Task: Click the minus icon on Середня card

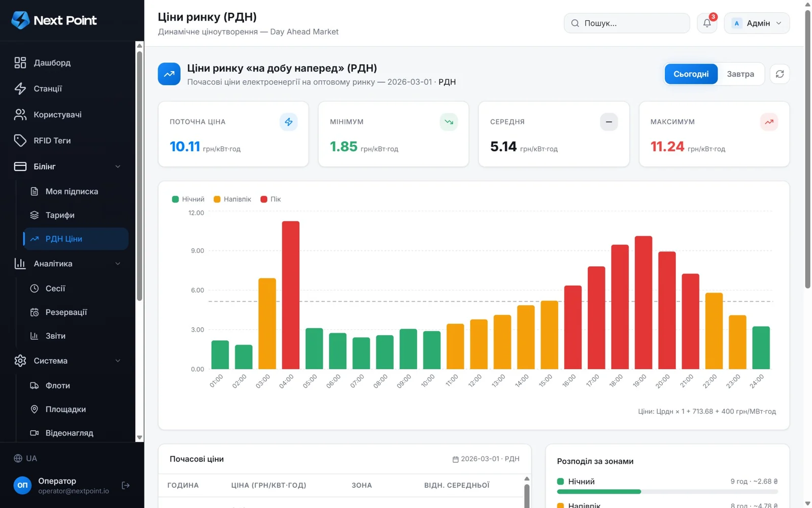Action: tap(609, 122)
